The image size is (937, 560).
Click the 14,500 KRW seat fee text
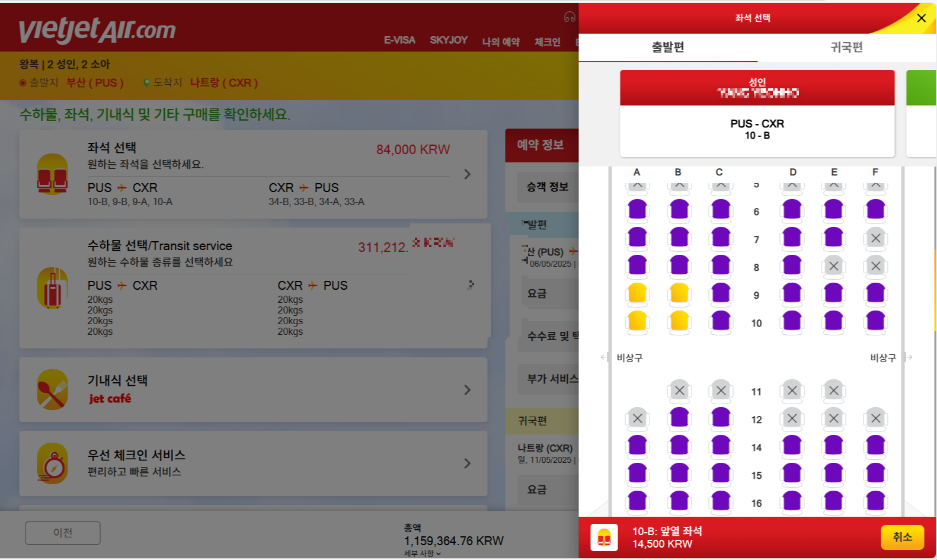pyautogui.click(x=662, y=544)
